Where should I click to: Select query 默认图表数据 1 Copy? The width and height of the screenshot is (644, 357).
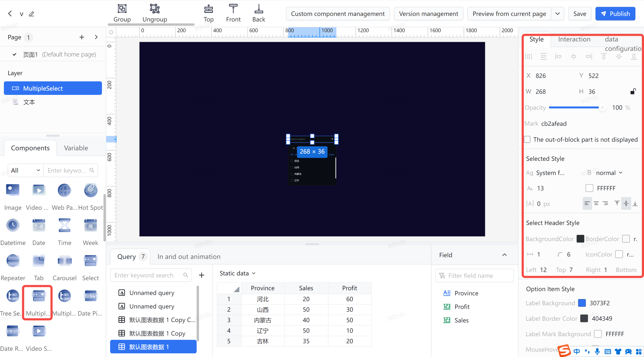tap(153, 333)
